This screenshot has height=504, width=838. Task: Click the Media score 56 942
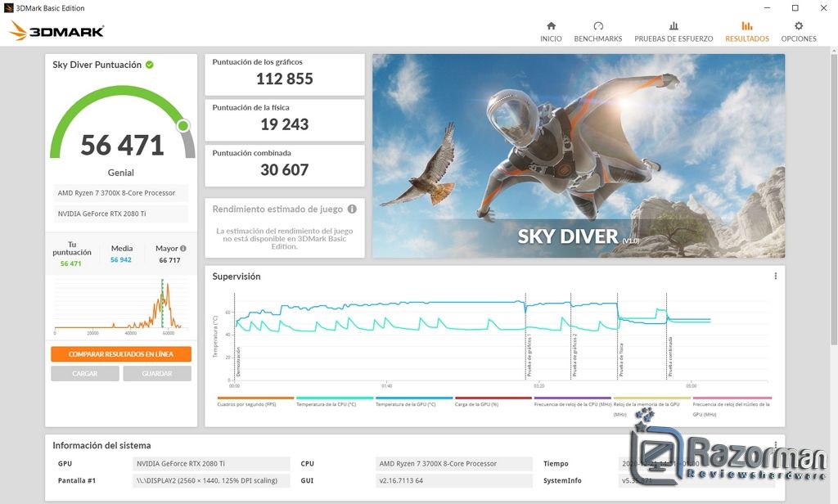click(x=121, y=259)
